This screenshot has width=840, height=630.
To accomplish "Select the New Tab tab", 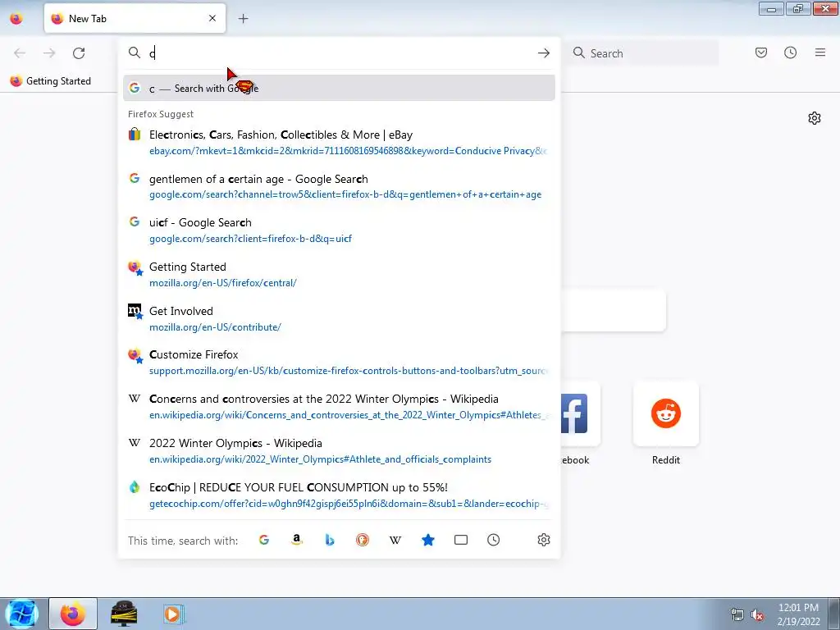I will [x=135, y=18].
